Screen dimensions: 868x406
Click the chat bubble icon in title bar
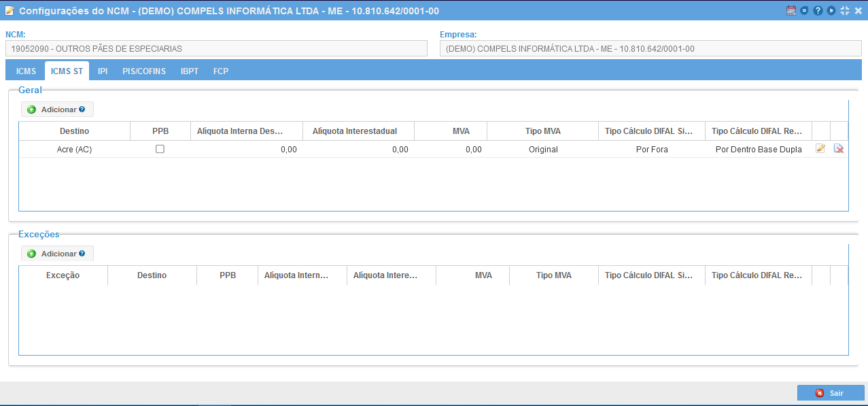[804, 11]
